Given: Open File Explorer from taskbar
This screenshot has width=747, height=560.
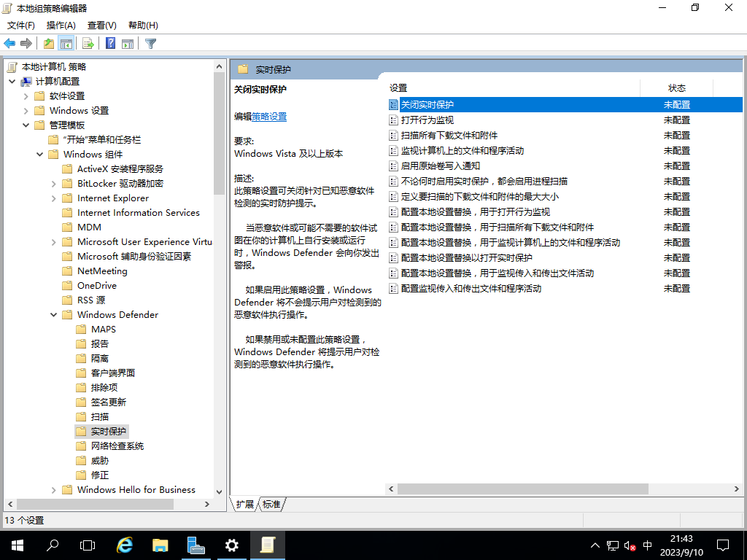Looking at the screenshot, I should point(160,545).
